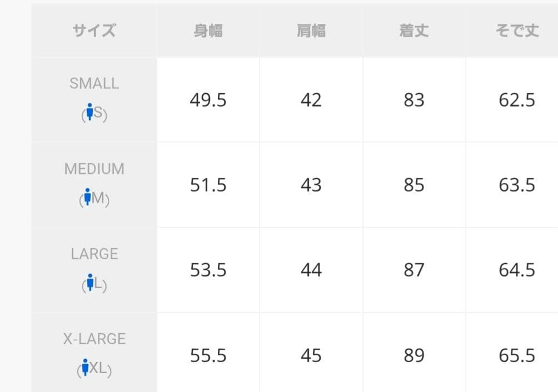558x392 pixels.
Task: Click the 63.5 sleeve length cell
Action: pyautogui.click(x=517, y=185)
